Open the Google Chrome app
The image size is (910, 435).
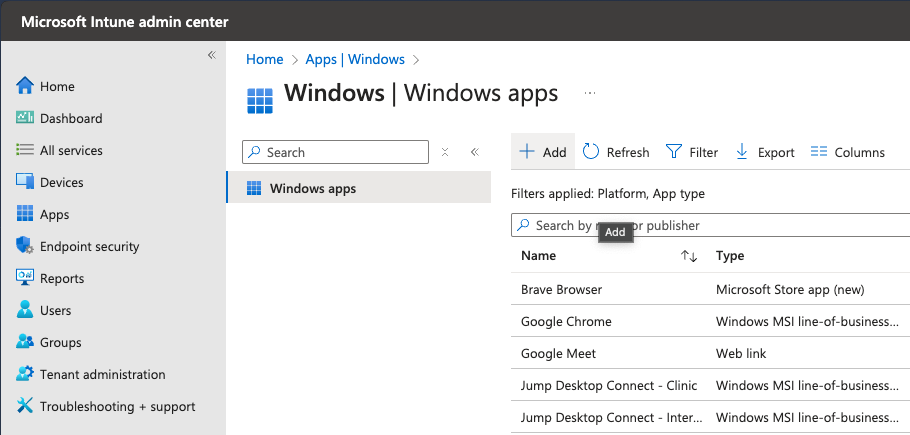566,321
